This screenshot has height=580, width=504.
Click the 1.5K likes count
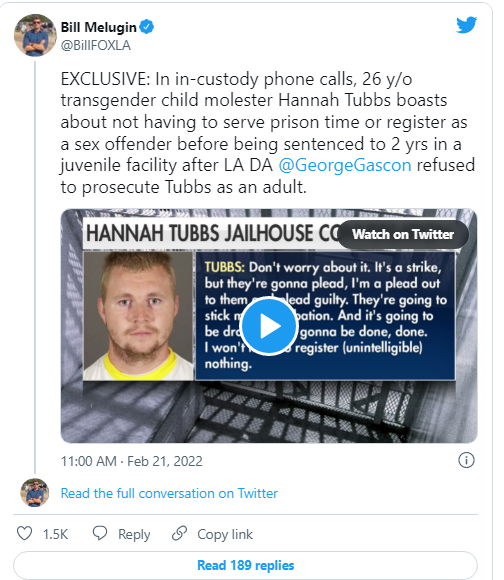pyautogui.click(x=55, y=534)
